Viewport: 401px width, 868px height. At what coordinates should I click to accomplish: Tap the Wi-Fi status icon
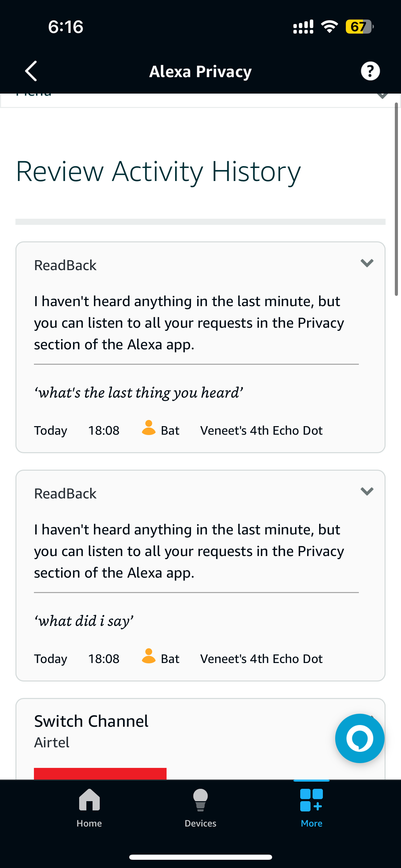click(x=329, y=27)
